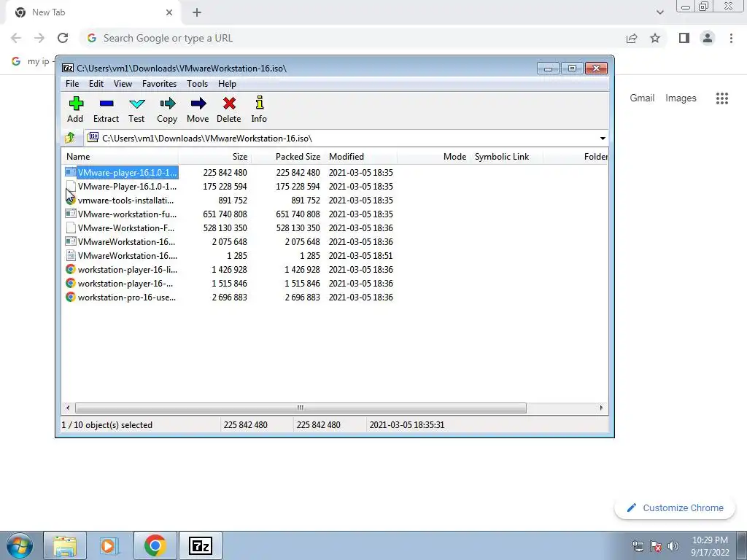Open the Tools menu
Image resolution: width=747 pixels, height=560 pixels.
[197, 84]
